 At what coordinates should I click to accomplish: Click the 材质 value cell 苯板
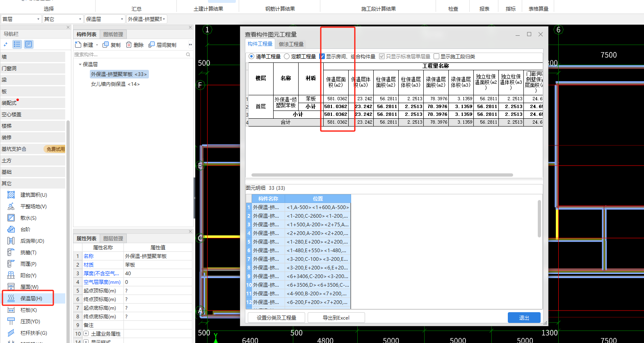pos(158,265)
